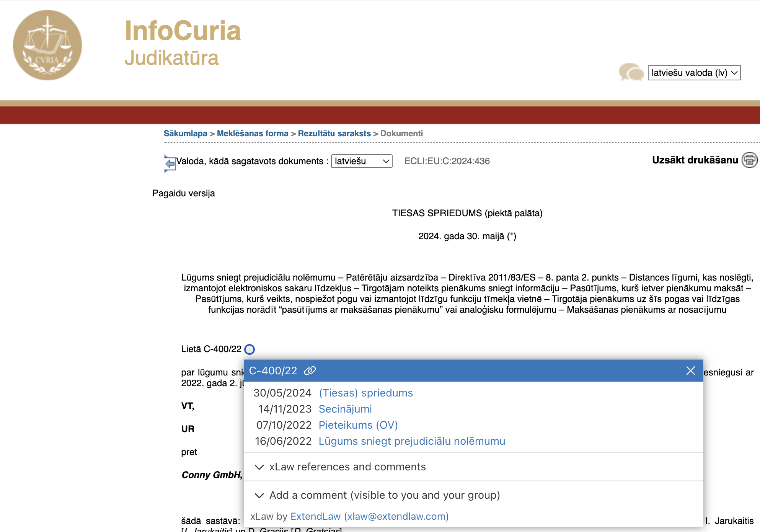Image resolution: width=760 pixels, height=532 pixels.
Task: Go to Sākumlapa breadcrumb
Action: click(185, 134)
